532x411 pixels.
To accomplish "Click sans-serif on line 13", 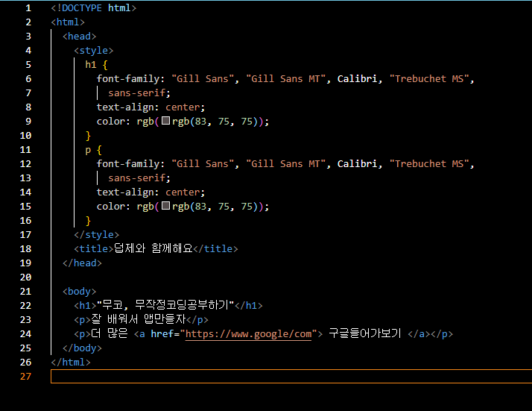I will [x=136, y=178].
